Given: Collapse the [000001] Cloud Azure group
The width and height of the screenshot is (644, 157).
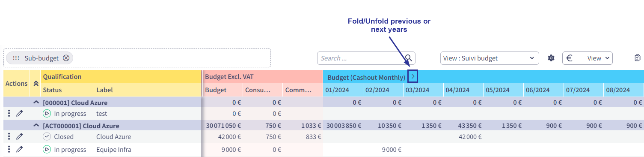Looking at the screenshot, I should (x=36, y=103).
